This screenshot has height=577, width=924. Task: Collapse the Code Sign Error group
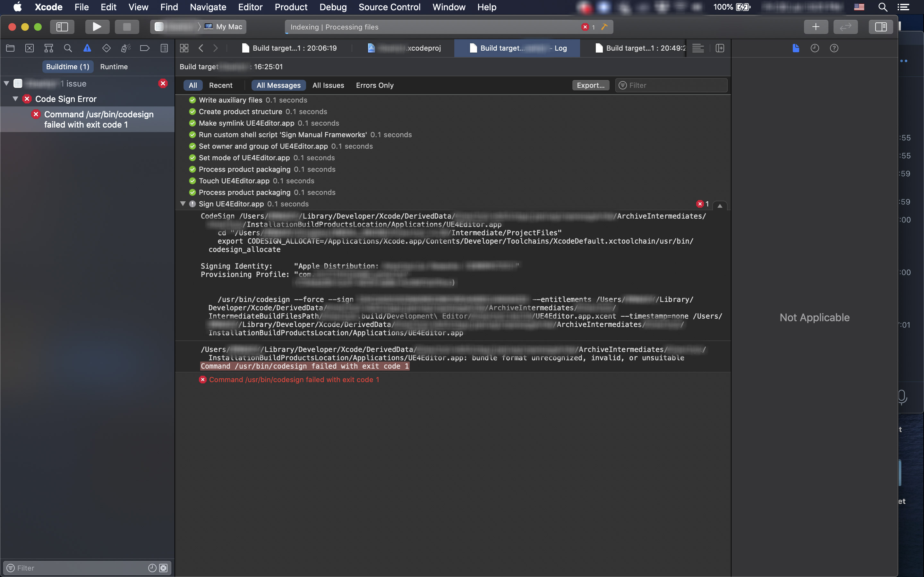15,99
